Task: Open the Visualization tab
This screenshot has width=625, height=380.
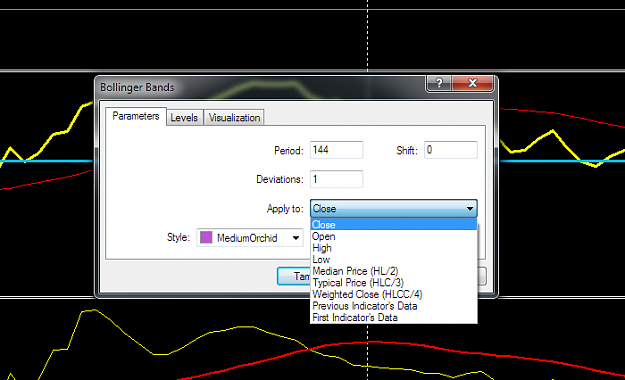Action: (234, 118)
